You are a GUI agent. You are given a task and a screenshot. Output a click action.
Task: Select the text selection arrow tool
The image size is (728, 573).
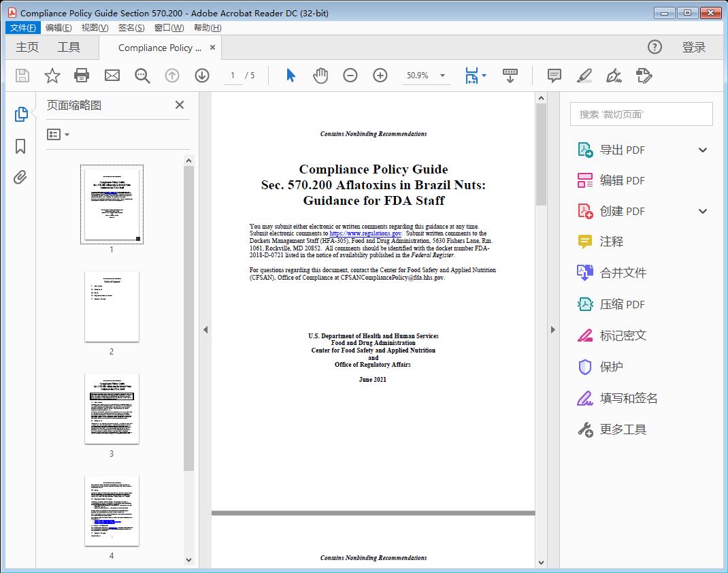click(288, 76)
